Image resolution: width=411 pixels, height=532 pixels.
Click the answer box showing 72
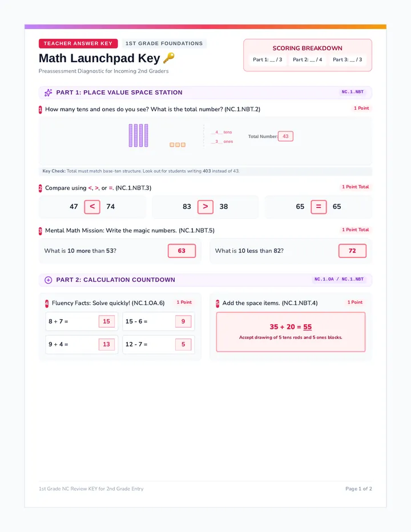pos(353,251)
